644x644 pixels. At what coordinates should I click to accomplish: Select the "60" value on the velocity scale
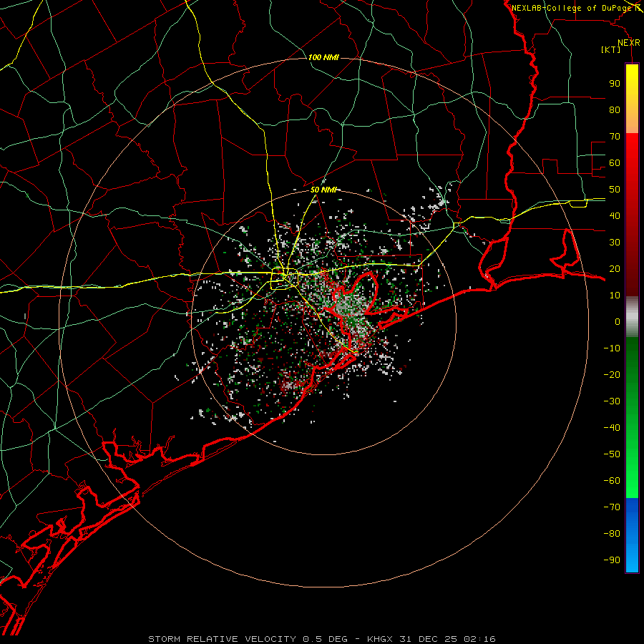coord(615,162)
